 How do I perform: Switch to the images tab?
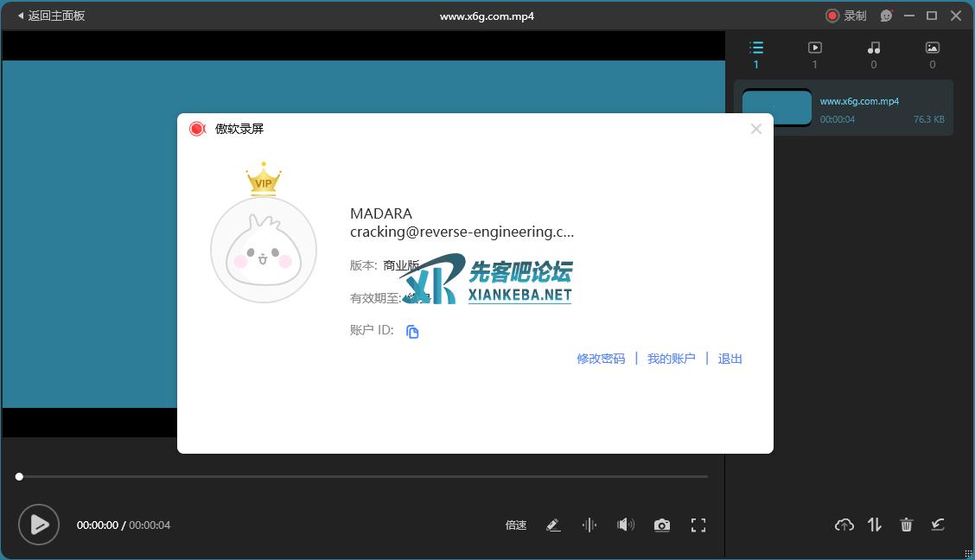tap(932, 54)
